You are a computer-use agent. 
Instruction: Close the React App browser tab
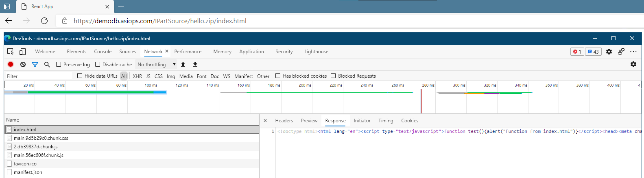click(107, 7)
